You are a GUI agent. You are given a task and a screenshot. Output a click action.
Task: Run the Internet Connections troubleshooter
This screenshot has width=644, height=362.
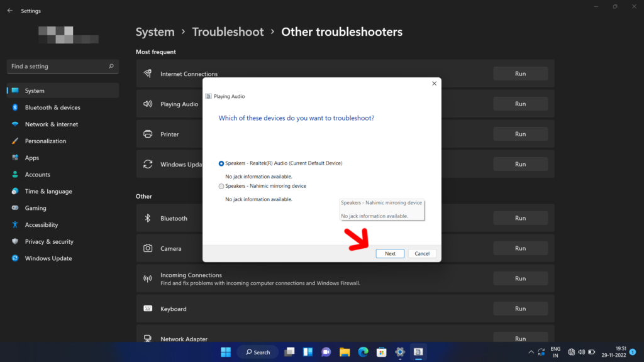pyautogui.click(x=520, y=73)
